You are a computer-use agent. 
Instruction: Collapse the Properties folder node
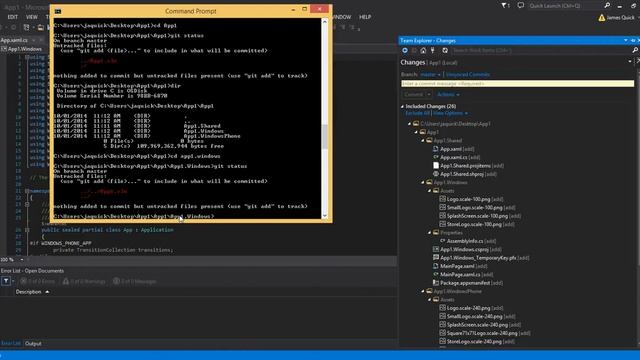pos(429,233)
